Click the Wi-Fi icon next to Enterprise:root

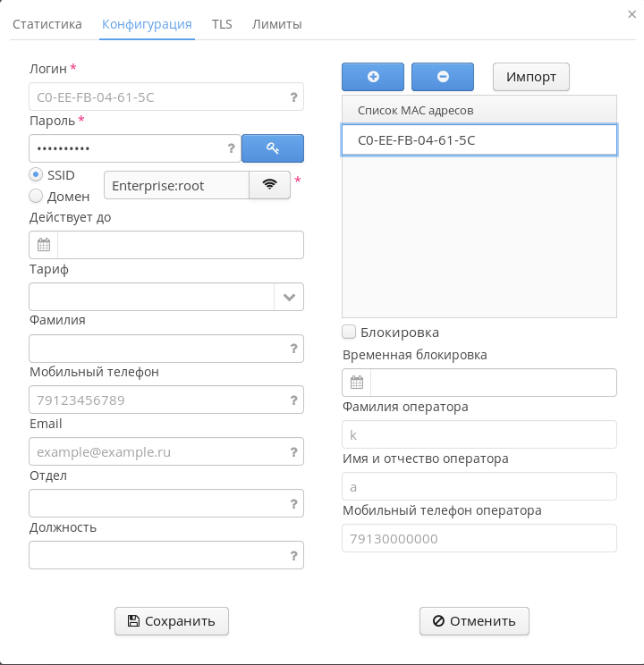click(x=269, y=185)
